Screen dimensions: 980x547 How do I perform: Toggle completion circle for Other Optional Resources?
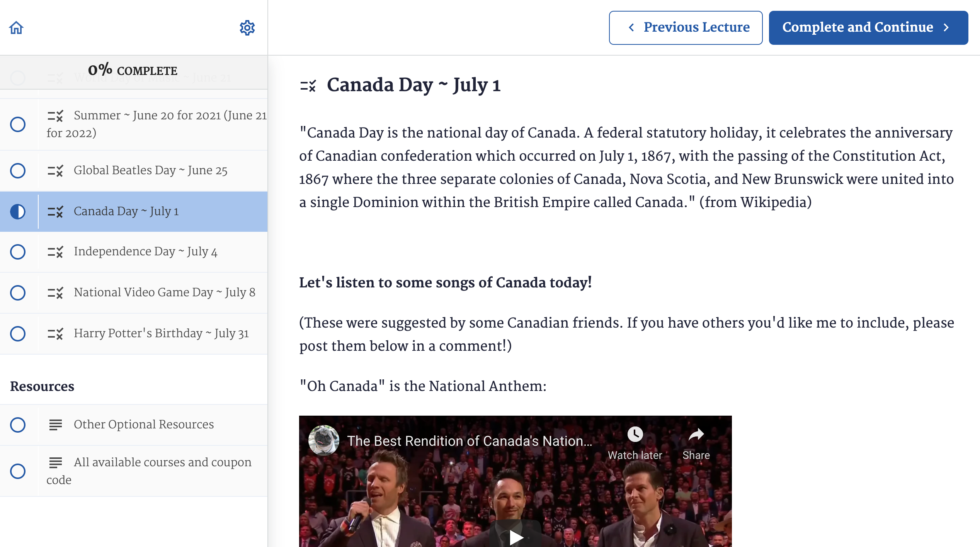coord(18,425)
